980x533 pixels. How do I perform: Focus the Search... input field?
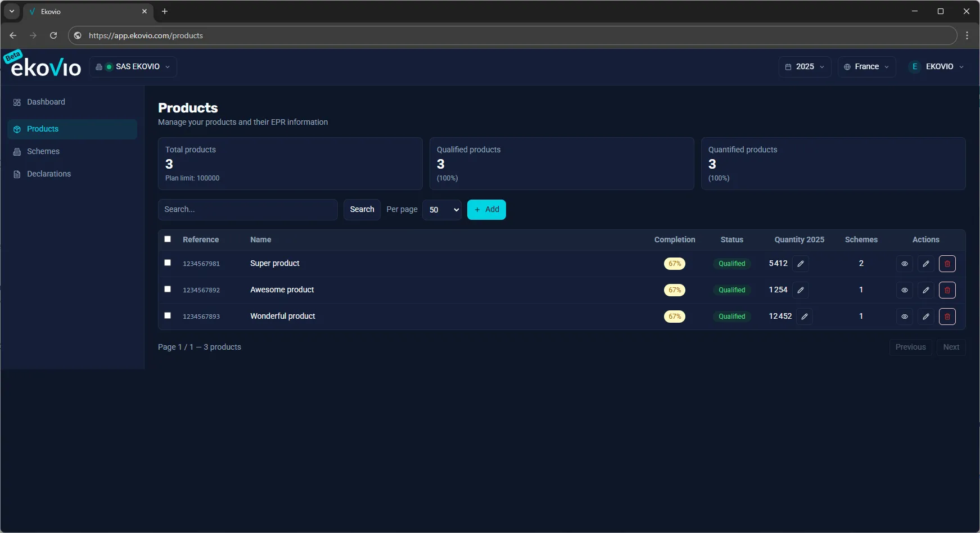click(248, 210)
